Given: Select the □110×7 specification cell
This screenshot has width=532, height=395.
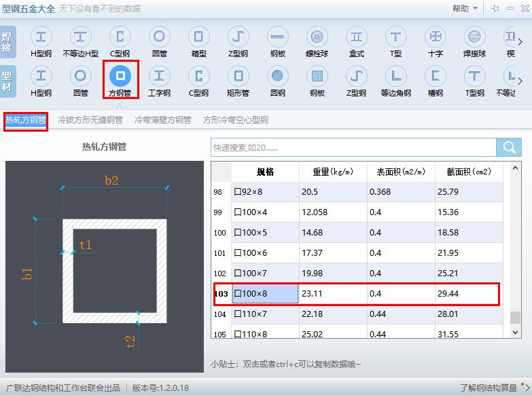Looking at the screenshot, I should click(266, 314).
